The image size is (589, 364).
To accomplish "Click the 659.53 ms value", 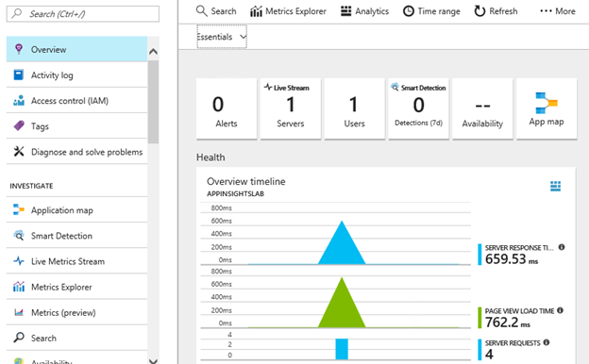I will (512, 259).
